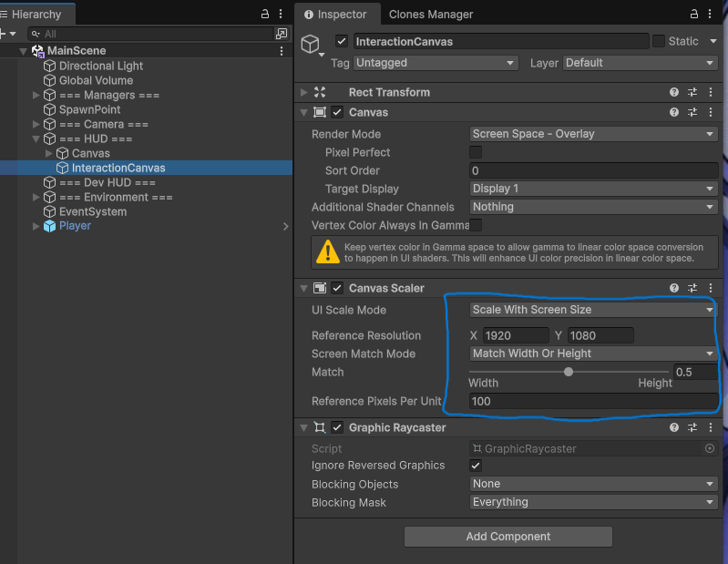Switch to the Clones Manager tab

click(x=431, y=15)
